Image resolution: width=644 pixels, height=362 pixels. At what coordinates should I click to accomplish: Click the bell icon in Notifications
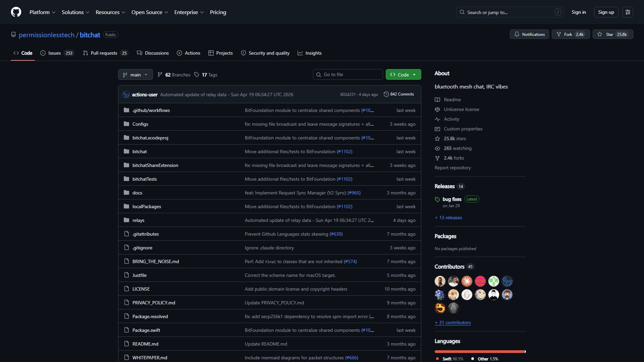point(517,34)
